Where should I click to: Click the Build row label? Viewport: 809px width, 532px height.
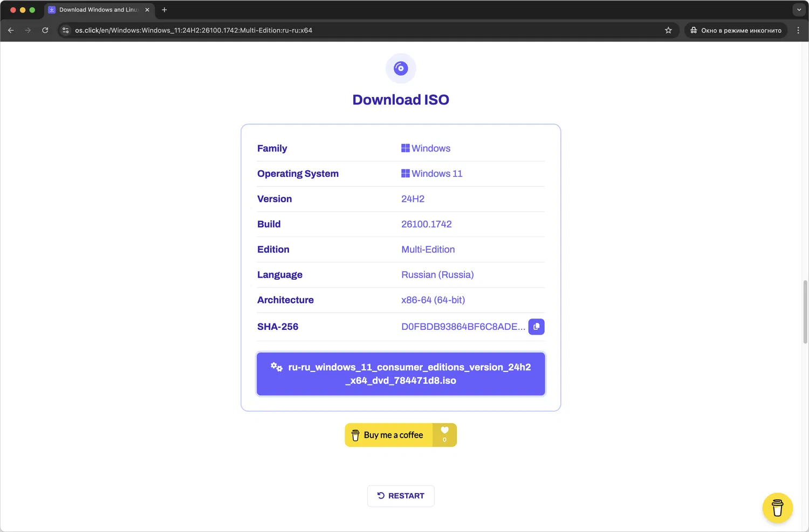[x=269, y=224]
